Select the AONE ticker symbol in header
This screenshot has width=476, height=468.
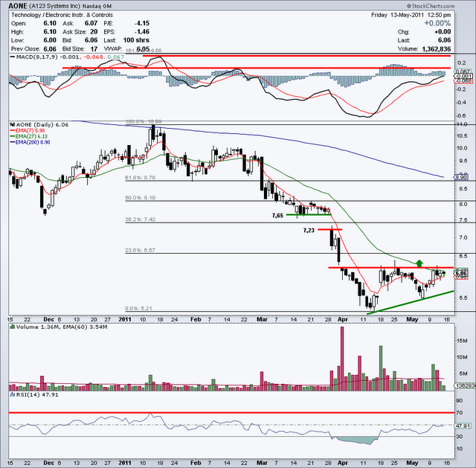click(16, 5)
